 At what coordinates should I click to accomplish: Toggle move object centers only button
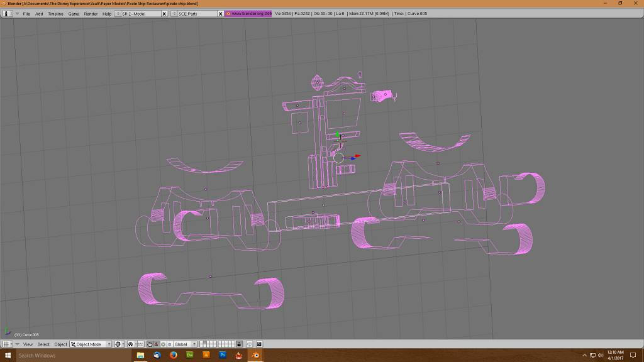tap(141, 344)
